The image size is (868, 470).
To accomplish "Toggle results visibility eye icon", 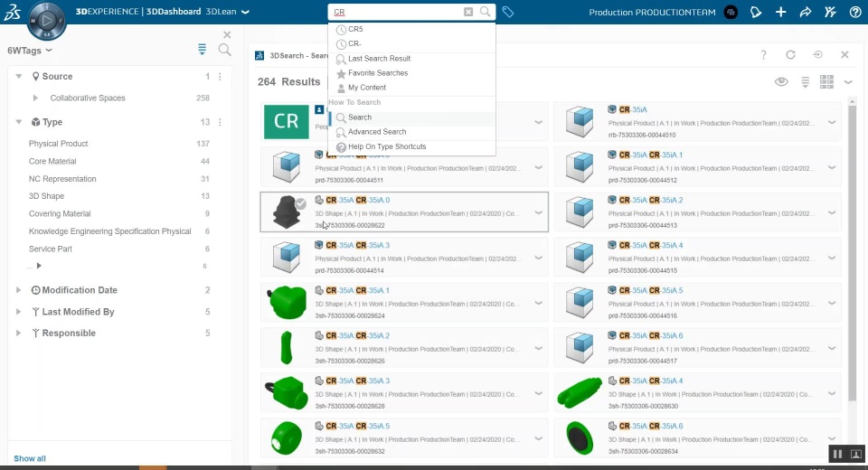I will point(781,82).
